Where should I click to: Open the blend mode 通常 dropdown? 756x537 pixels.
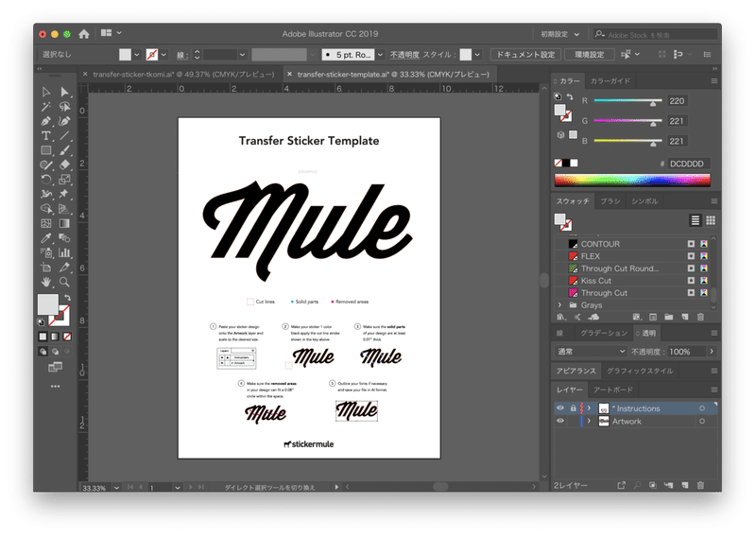[591, 352]
